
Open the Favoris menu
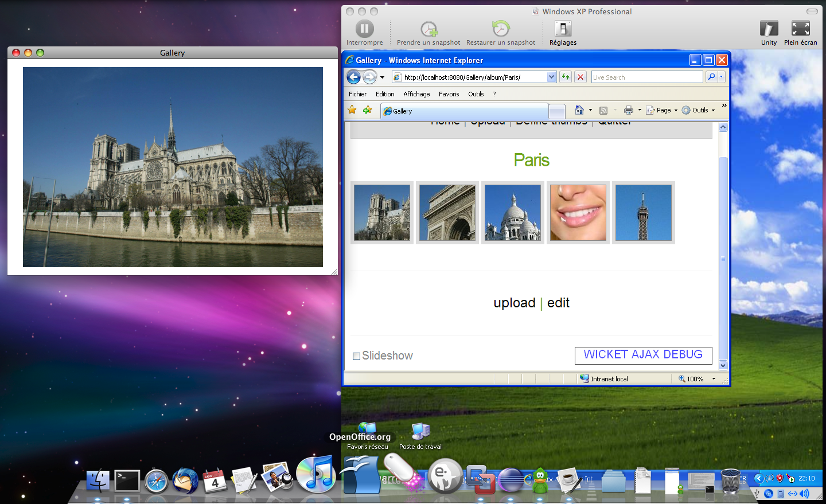click(x=449, y=94)
